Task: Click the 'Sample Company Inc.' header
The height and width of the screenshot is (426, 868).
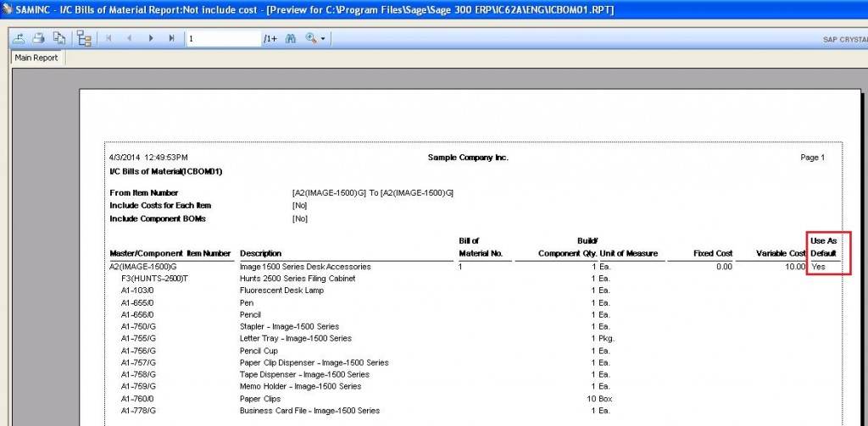Action: tap(468, 158)
